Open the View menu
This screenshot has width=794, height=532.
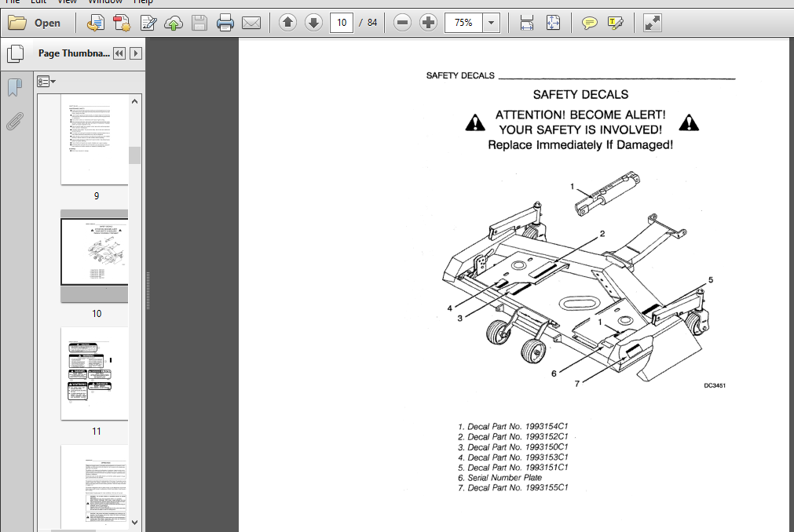coord(67,2)
